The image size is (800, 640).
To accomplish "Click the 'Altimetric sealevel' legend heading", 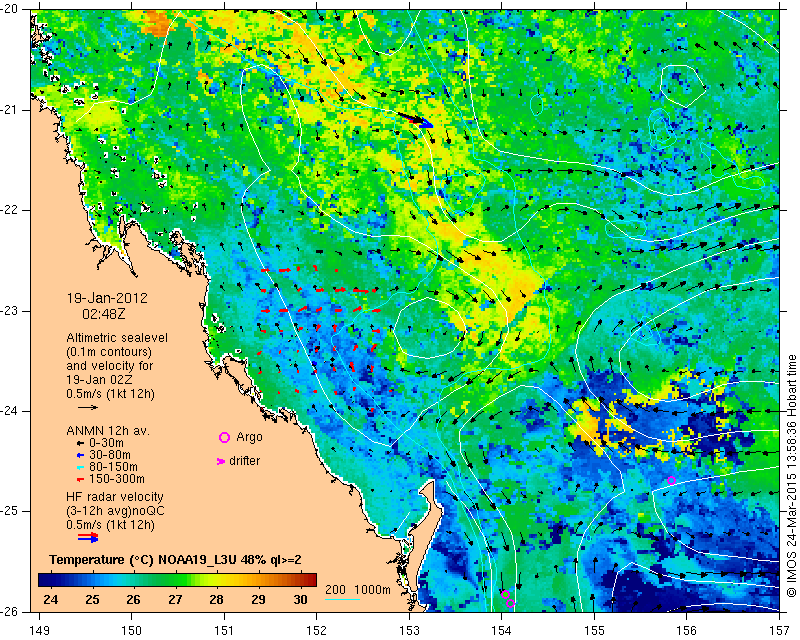I will (x=117, y=338).
